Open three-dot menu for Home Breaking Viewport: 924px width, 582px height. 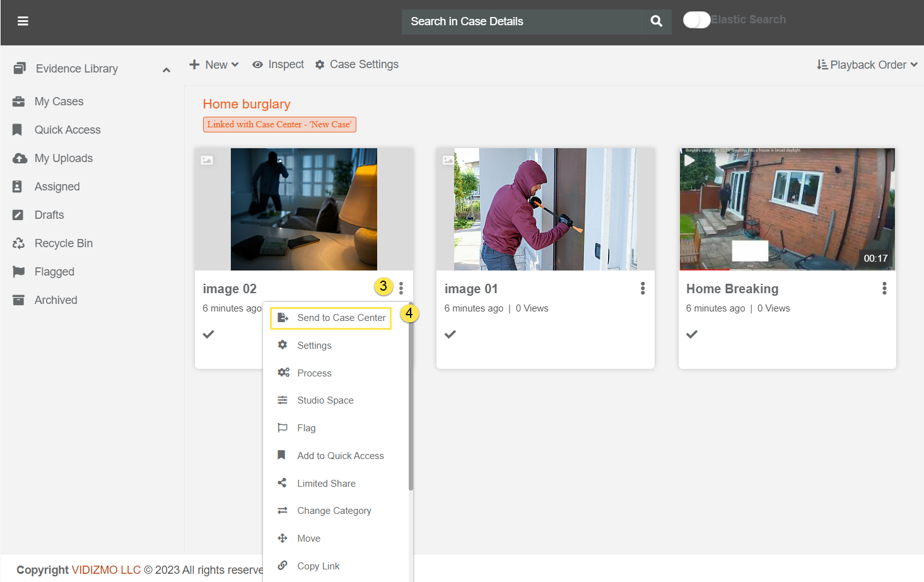tap(884, 288)
